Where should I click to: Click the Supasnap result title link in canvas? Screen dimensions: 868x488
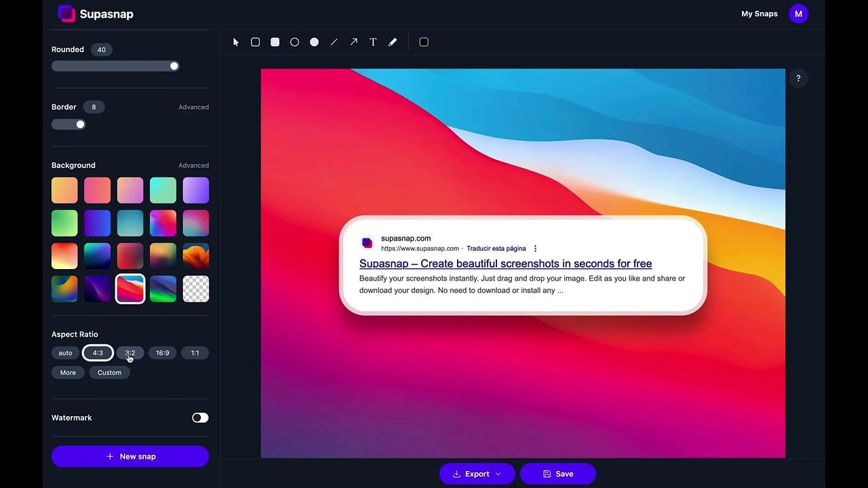tap(505, 264)
